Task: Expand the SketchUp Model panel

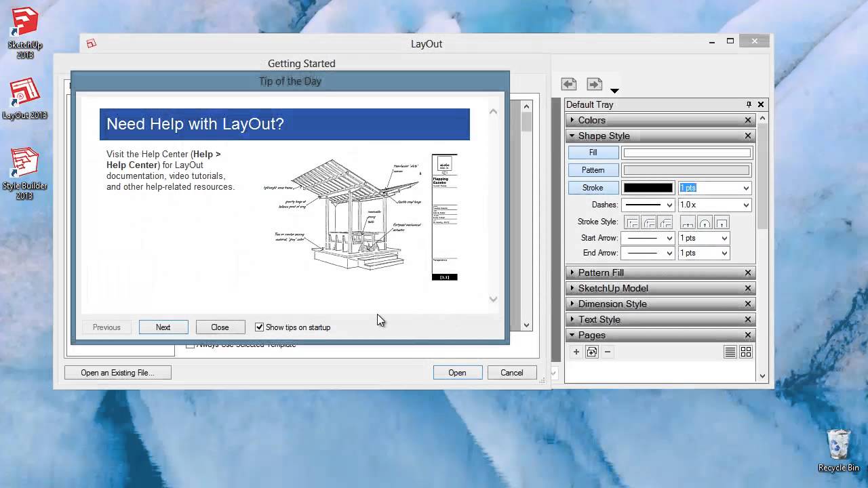Action: pyautogui.click(x=572, y=288)
